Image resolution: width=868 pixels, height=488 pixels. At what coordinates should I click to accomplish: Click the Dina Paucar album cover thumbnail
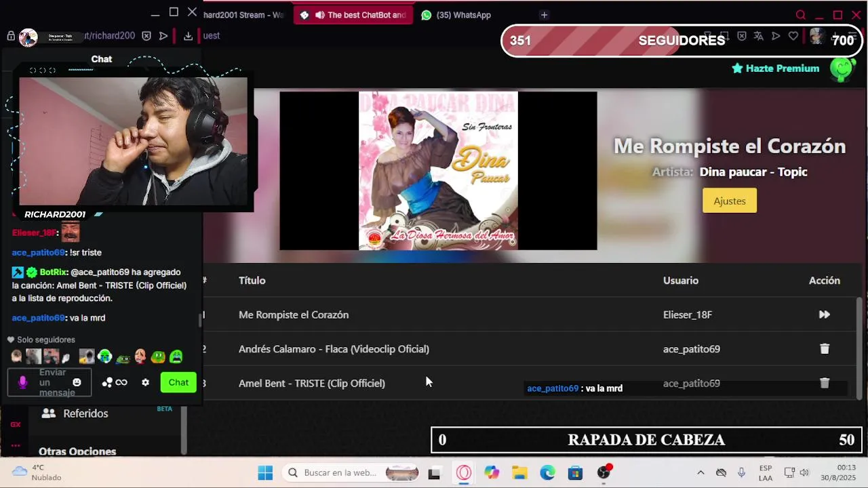(438, 171)
